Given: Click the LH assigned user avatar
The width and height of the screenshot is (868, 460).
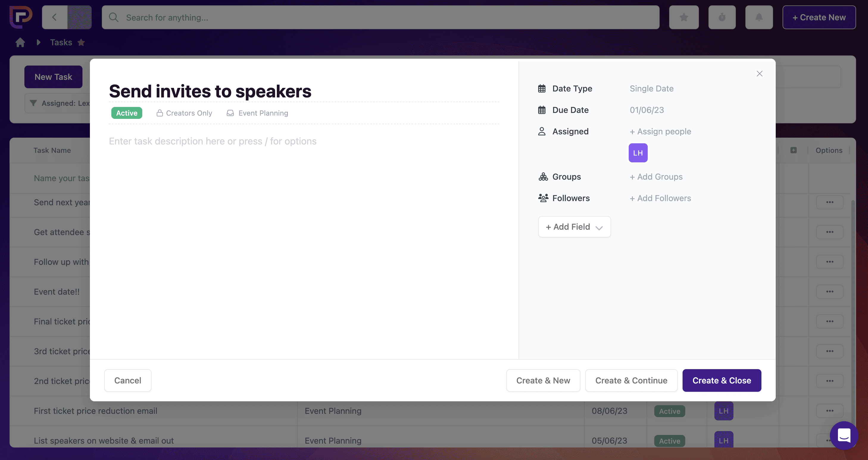Looking at the screenshot, I should pos(638,153).
